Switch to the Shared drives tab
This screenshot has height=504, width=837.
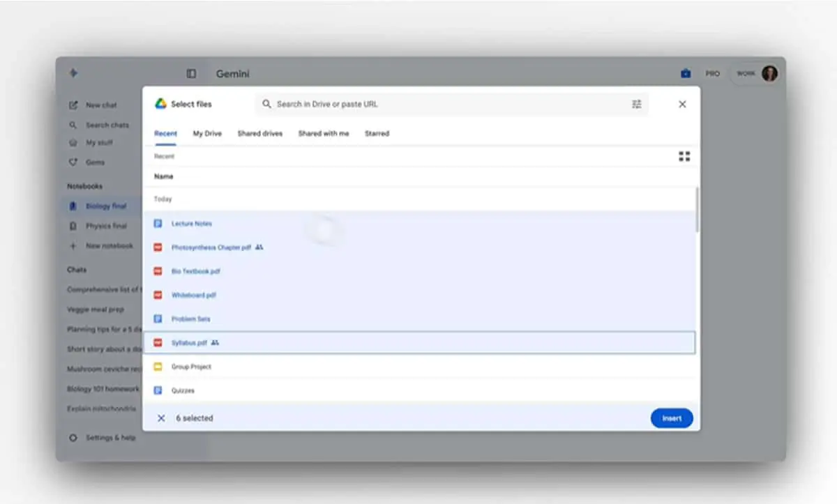[x=260, y=134]
